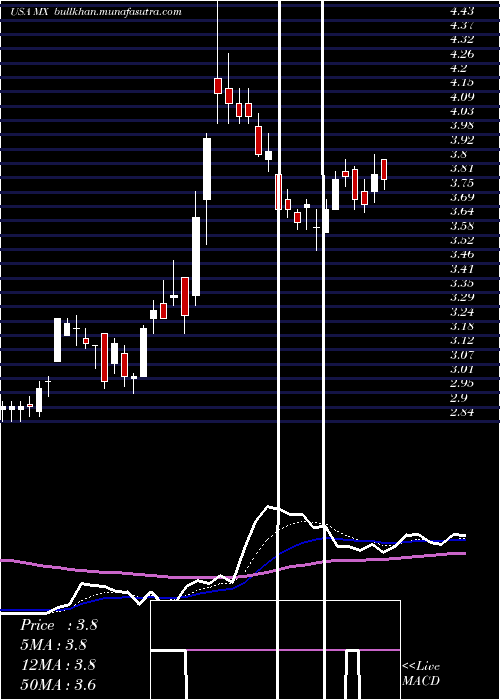
Task: Select the 3.41 price level label
Action: tap(462, 269)
